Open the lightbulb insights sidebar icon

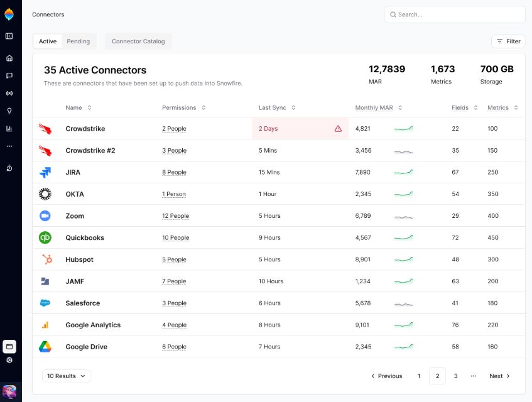pyautogui.click(x=9, y=111)
